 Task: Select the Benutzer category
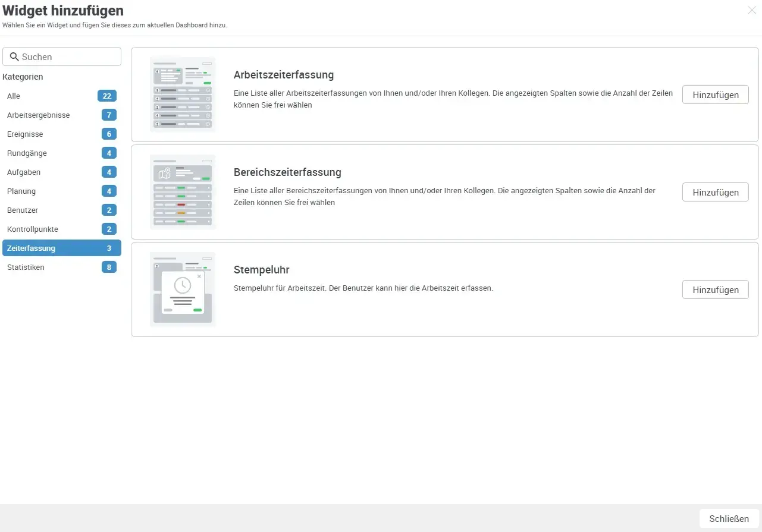coord(22,210)
